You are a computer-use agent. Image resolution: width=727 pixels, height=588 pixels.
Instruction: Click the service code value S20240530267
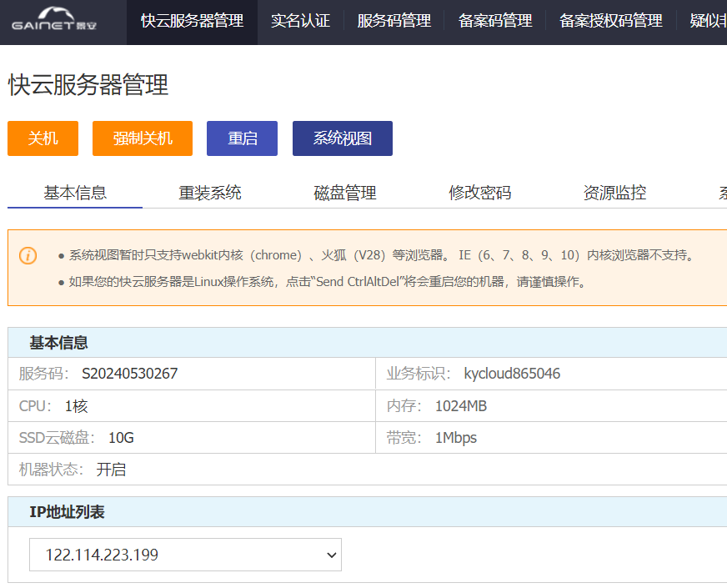pyautogui.click(x=129, y=374)
